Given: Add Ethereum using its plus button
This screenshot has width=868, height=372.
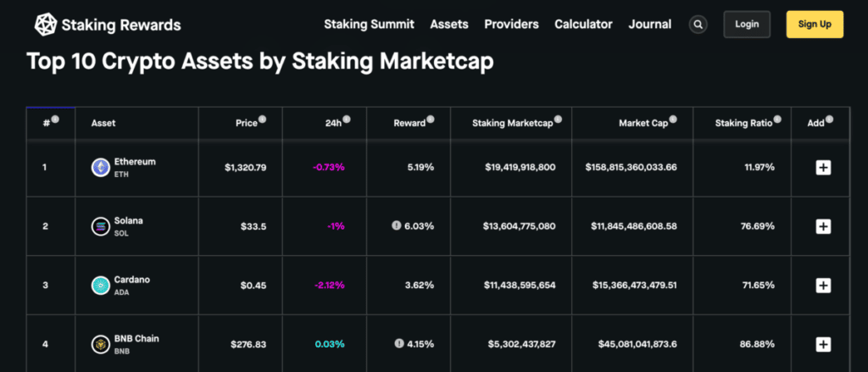Looking at the screenshot, I should point(822,167).
